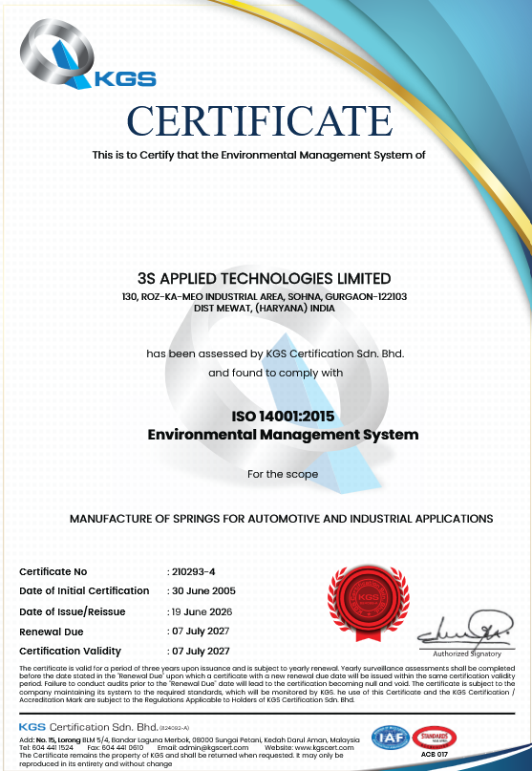Click the 'Renewal Due' label
Image resolution: width=532 pixels, height=771 pixels.
[52, 632]
